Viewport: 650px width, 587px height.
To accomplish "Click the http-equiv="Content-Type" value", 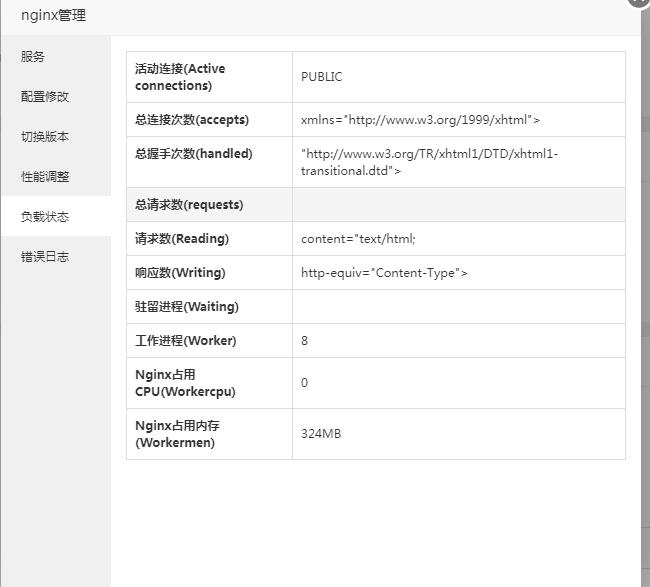I will click(384, 273).
